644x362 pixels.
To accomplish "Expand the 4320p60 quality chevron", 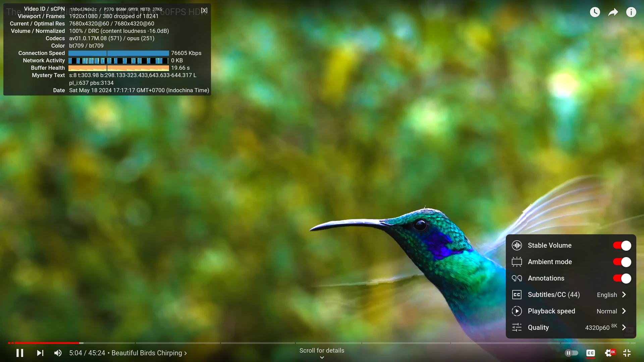I will (624, 327).
